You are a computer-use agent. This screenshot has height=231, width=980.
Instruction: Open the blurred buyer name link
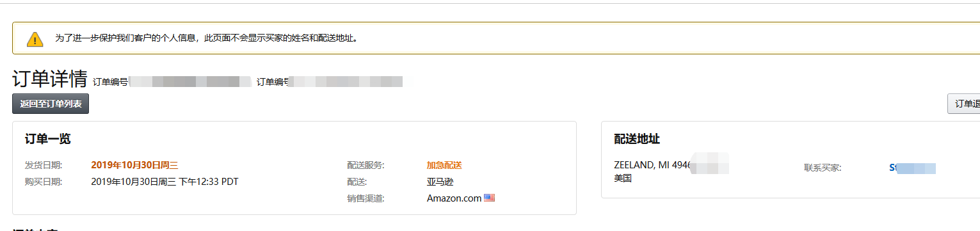(x=912, y=168)
